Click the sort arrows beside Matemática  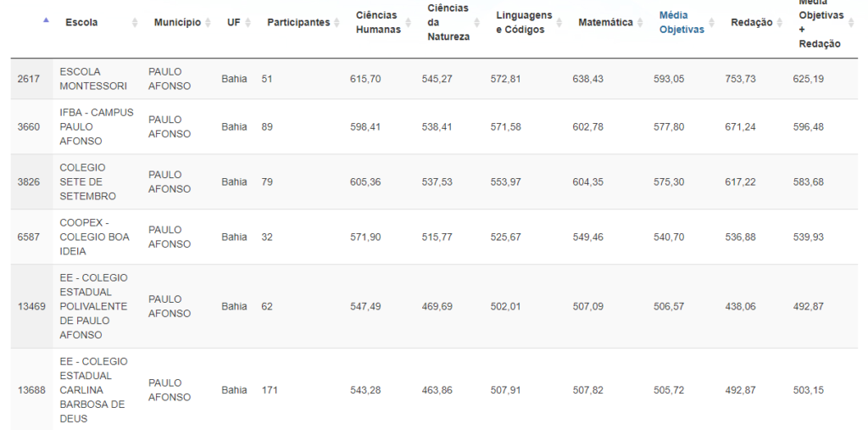pos(641,23)
